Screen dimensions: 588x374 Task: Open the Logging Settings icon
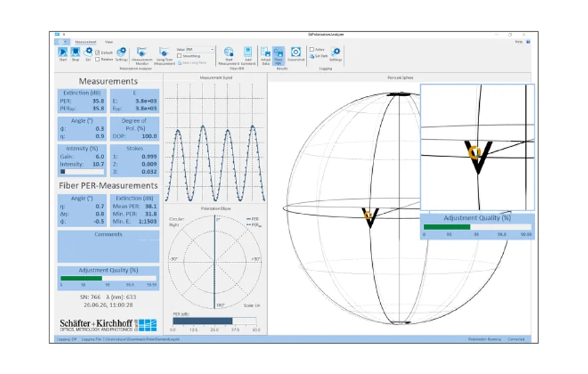tap(335, 52)
